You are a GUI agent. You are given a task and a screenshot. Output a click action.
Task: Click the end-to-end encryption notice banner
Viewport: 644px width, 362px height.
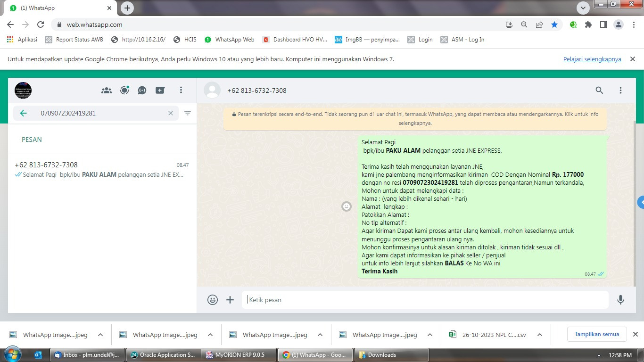click(x=415, y=118)
